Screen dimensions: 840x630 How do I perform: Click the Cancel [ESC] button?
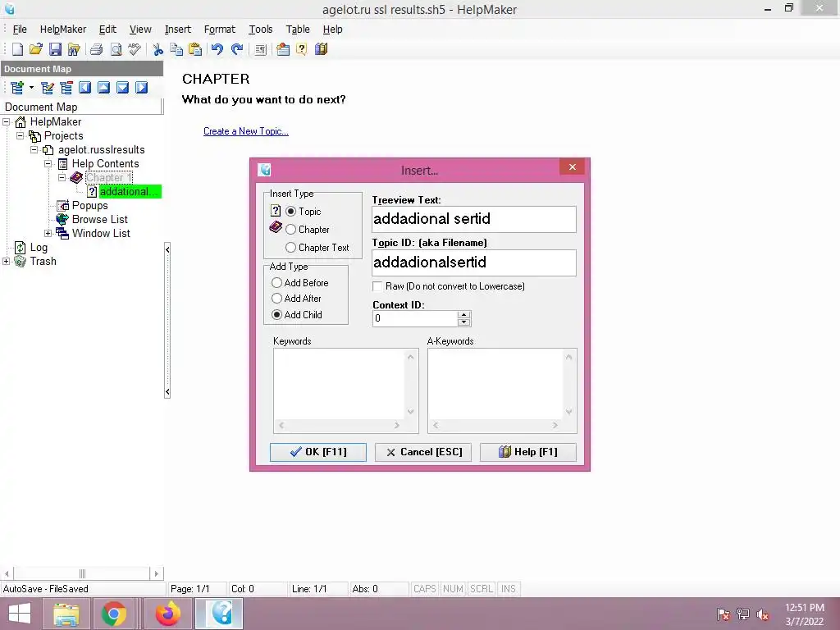423,452
